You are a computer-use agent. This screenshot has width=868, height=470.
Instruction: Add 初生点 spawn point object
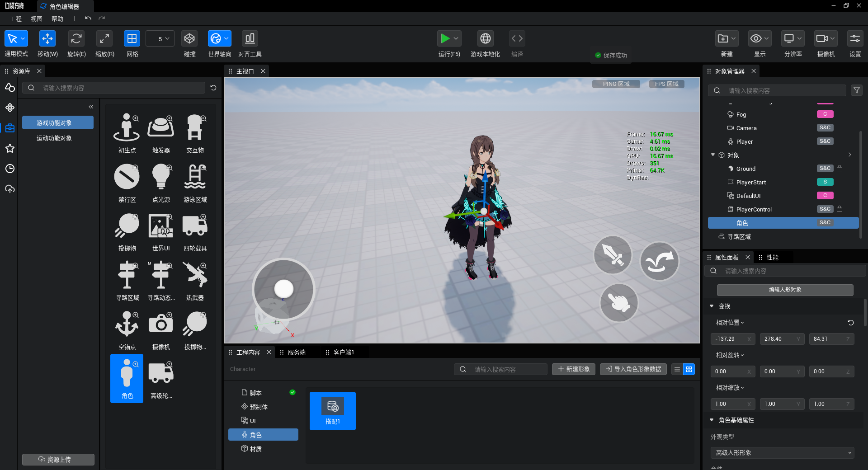click(127, 133)
